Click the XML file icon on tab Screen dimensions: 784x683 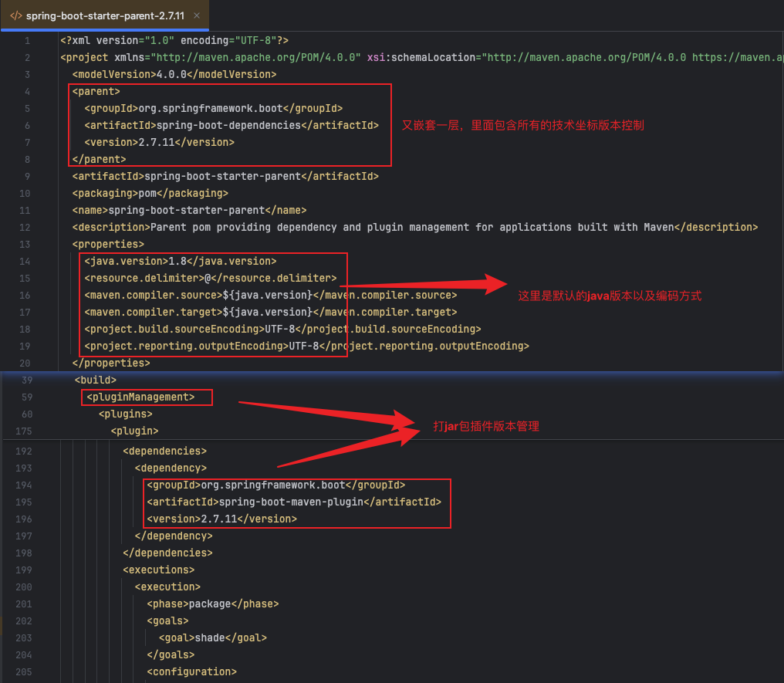tap(16, 15)
